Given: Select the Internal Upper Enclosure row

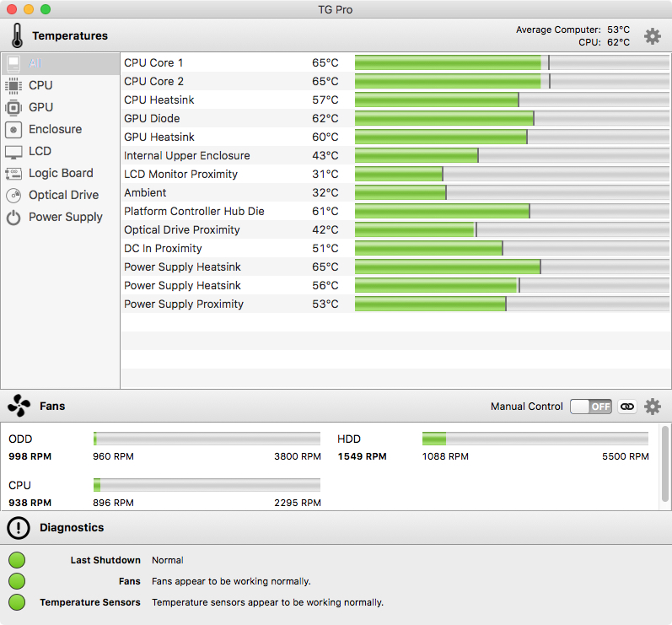Looking at the screenshot, I should pos(395,155).
